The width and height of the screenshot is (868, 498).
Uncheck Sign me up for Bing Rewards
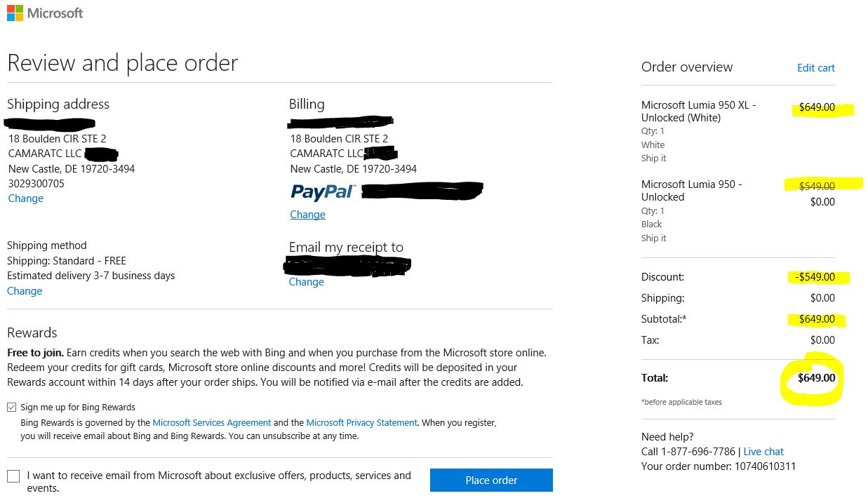click(x=12, y=408)
